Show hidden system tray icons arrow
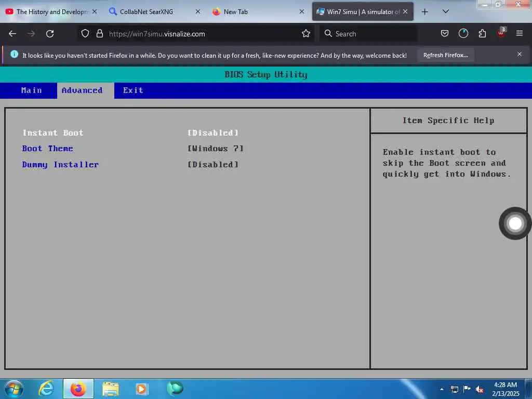532x399 pixels. click(442, 389)
